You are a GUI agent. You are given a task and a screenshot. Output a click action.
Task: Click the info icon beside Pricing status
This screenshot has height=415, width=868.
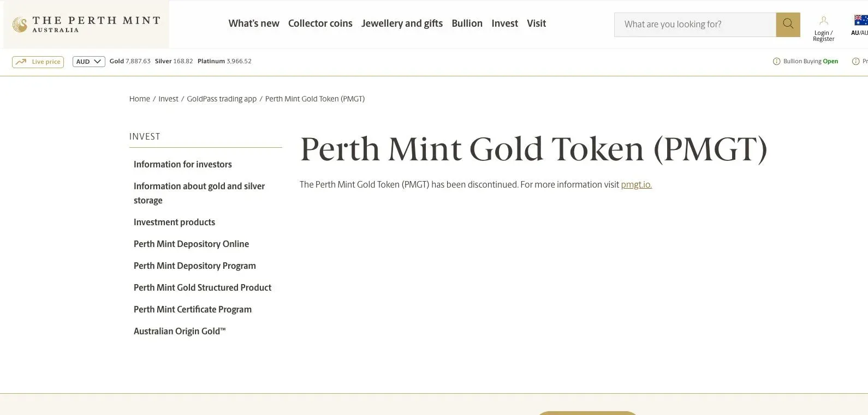855,61
